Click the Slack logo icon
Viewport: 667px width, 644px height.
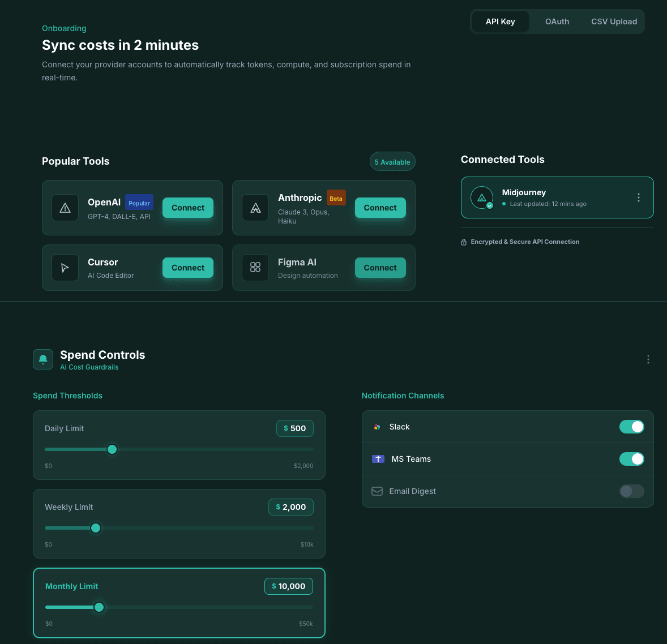[377, 427]
